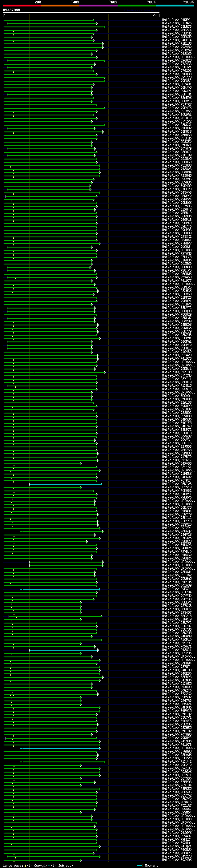The image size is (197, 868).
Task: Select hit label UniRef100_B4KSP3
Action: point(177,545)
